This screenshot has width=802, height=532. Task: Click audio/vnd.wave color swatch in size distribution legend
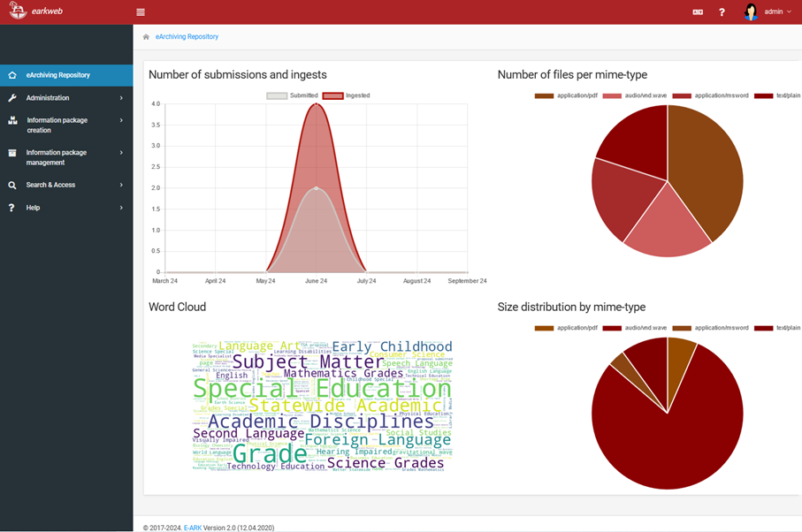click(x=612, y=328)
